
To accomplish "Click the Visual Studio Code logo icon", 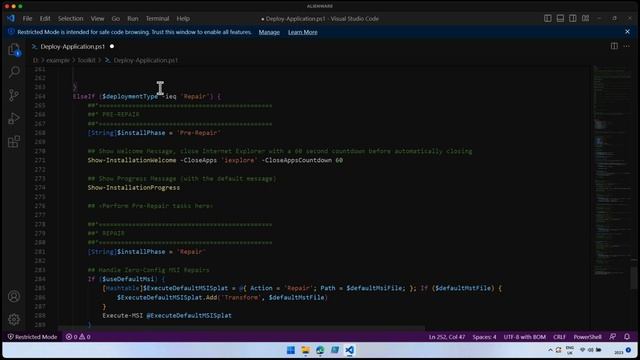I will (x=11, y=18).
